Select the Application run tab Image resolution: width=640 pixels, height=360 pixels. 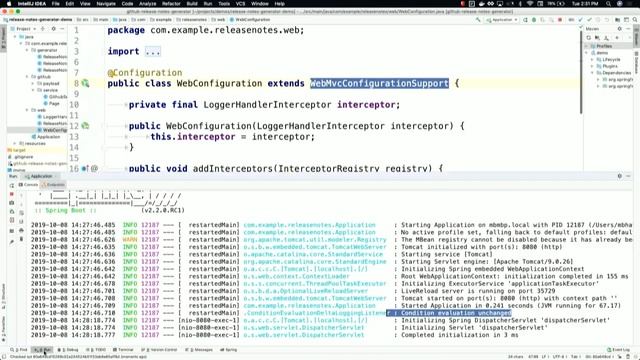[x=39, y=176]
